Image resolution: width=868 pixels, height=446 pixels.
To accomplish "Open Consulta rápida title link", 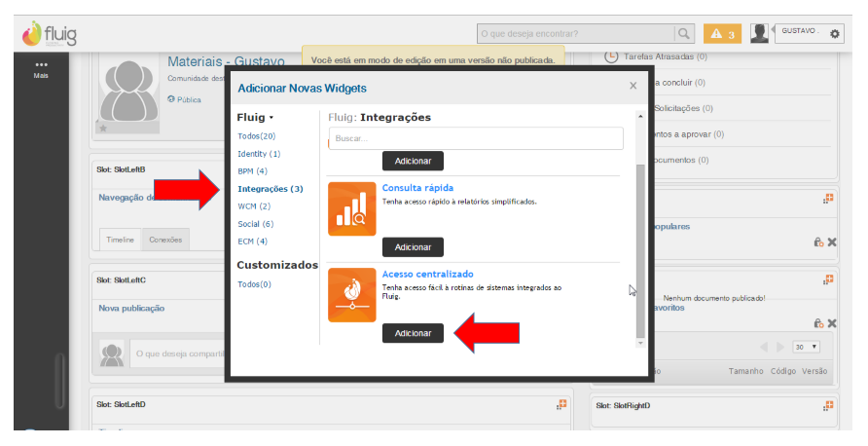I will 417,188.
